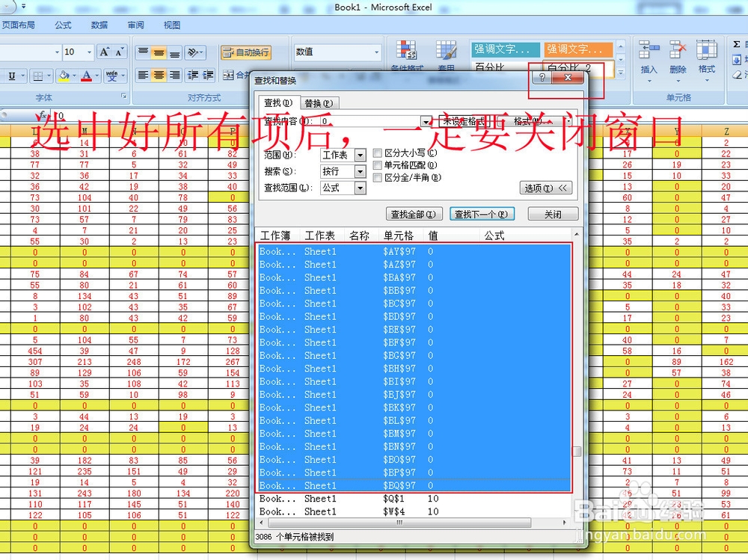748x560 pixels.
Task: Sort results by 单元格 column header
Action: (x=399, y=236)
